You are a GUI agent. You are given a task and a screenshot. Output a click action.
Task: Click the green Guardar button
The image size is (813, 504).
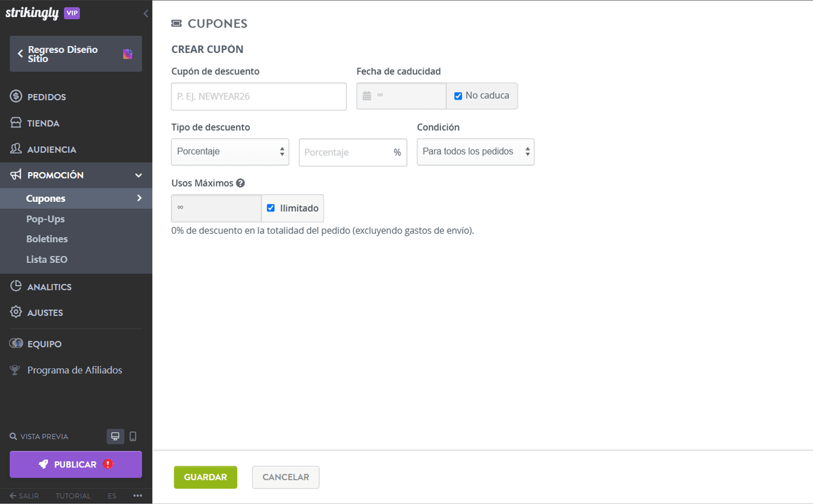coord(205,477)
